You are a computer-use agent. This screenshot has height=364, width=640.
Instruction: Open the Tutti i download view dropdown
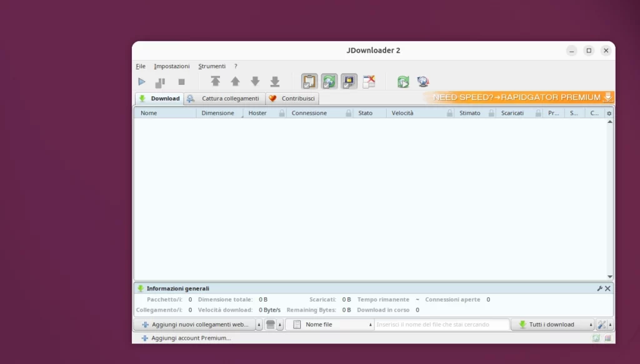tap(552, 325)
